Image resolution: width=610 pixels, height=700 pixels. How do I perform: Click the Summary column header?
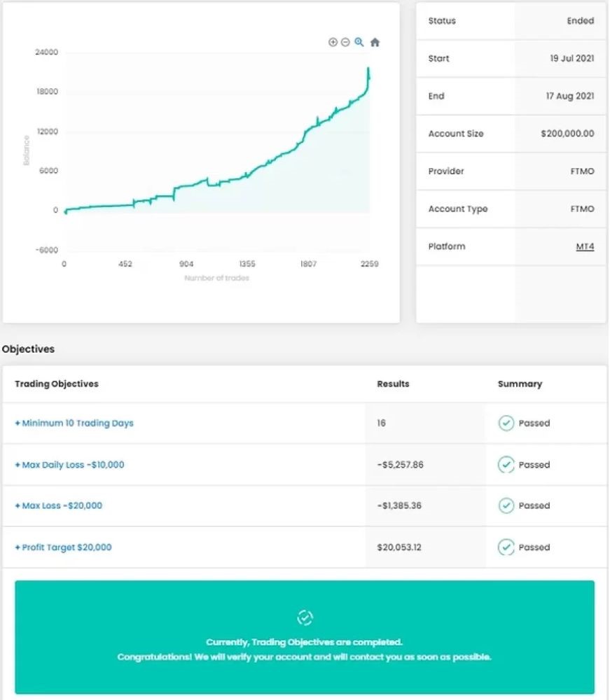520,384
